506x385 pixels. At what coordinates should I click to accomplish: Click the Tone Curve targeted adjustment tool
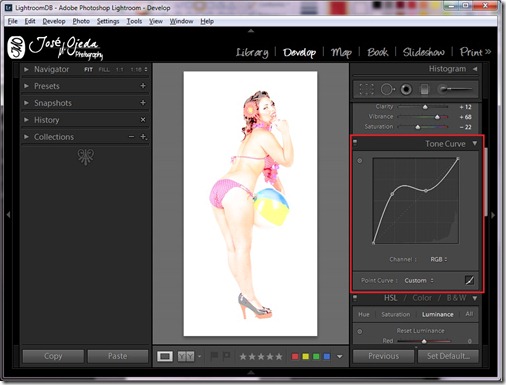[x=360, y=161]
